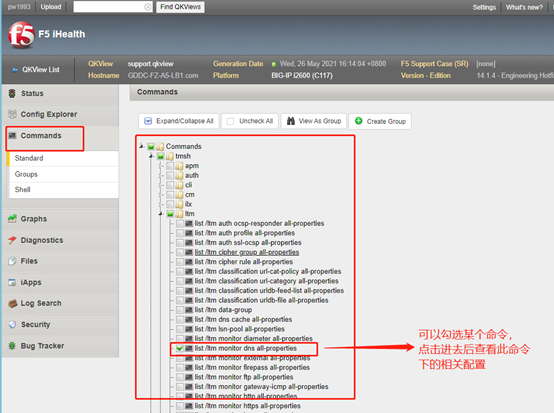554x413 pixels.
Task: Open list /ltm monitor firepass all-properties
Action: pyautogui.click(x=252, y=367)
